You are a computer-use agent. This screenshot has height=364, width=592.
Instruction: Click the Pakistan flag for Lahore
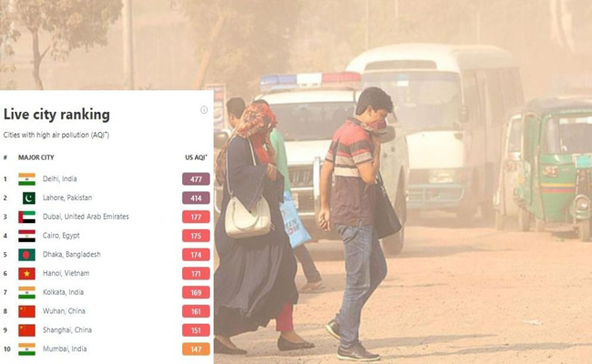(29, 198)
